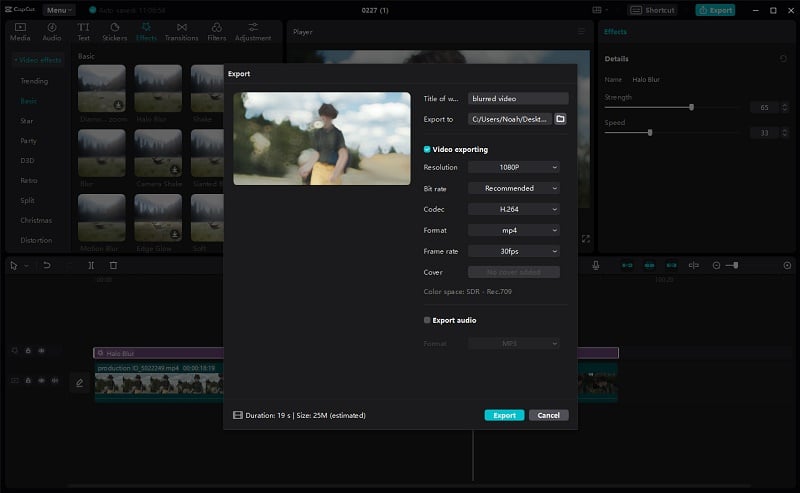Click the disabled No cover added button

pos(514,272)
